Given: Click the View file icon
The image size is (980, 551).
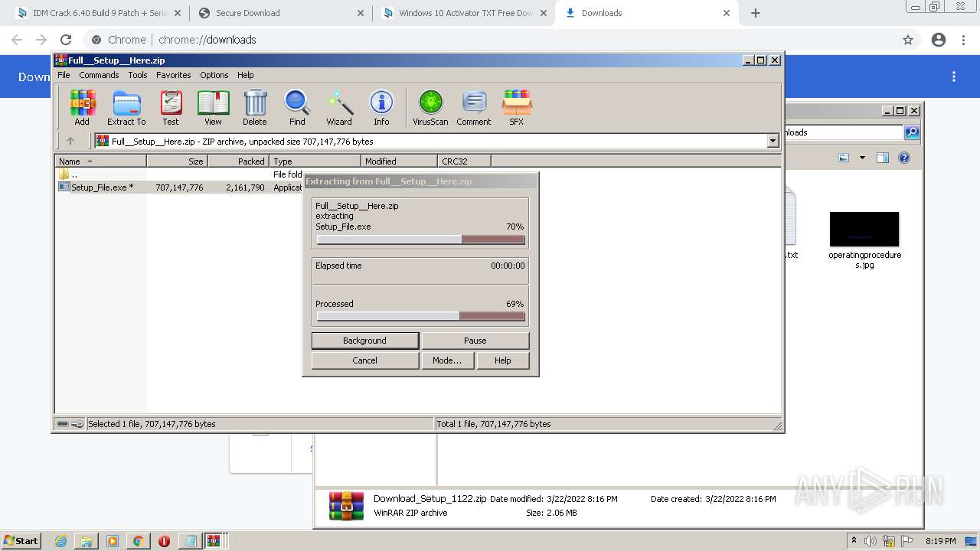Looking at the screenshot, I should (x=213, y=107).
